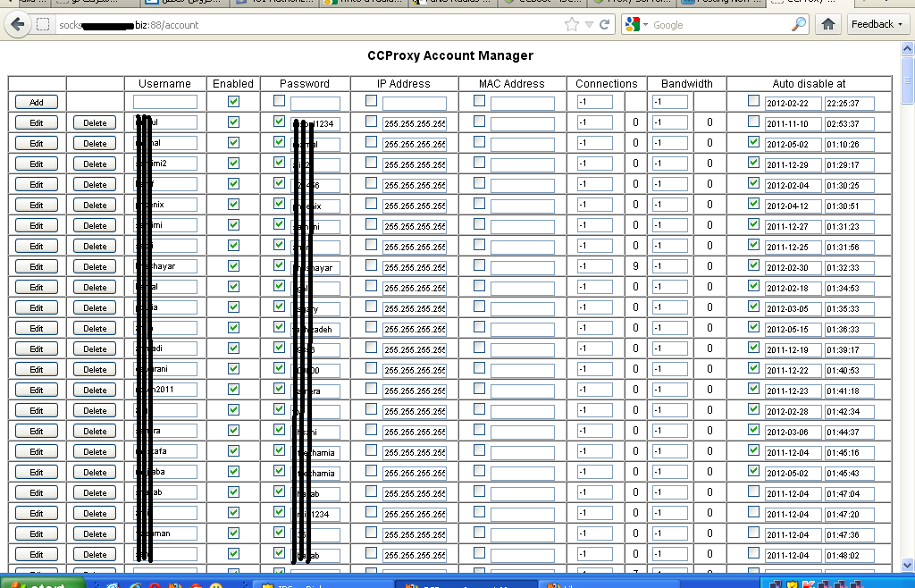
Task: Enable Auto disable checkbox for 2011-11-10 row
Action: pos(753,122)
